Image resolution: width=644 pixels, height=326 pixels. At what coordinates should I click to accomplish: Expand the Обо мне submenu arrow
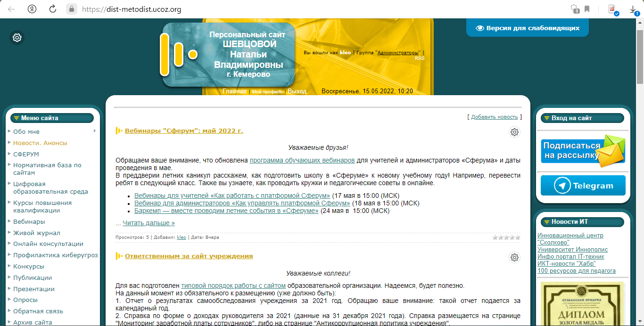[95, 131]
